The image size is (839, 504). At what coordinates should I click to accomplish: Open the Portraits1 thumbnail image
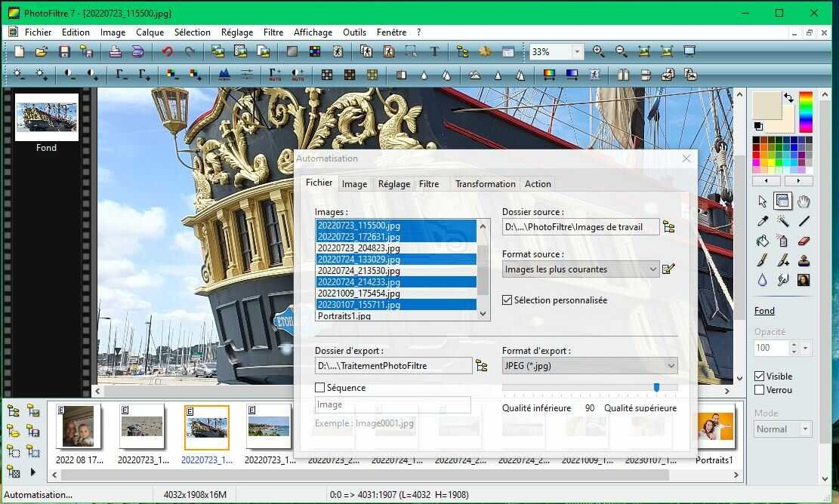point(715,426)
